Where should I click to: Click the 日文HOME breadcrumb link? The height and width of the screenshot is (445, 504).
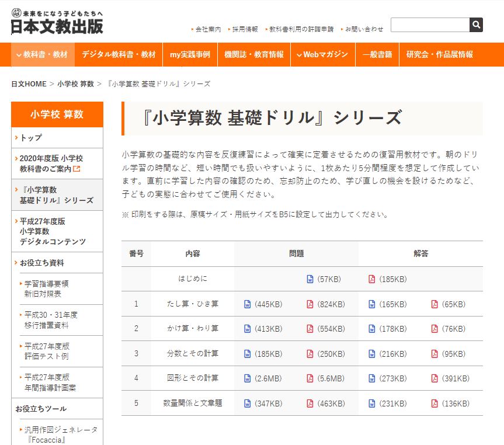tap(29, 84)
